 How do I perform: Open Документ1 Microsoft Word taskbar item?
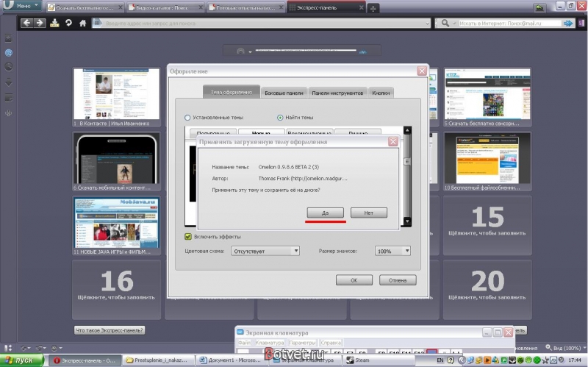tap(232, 360)
